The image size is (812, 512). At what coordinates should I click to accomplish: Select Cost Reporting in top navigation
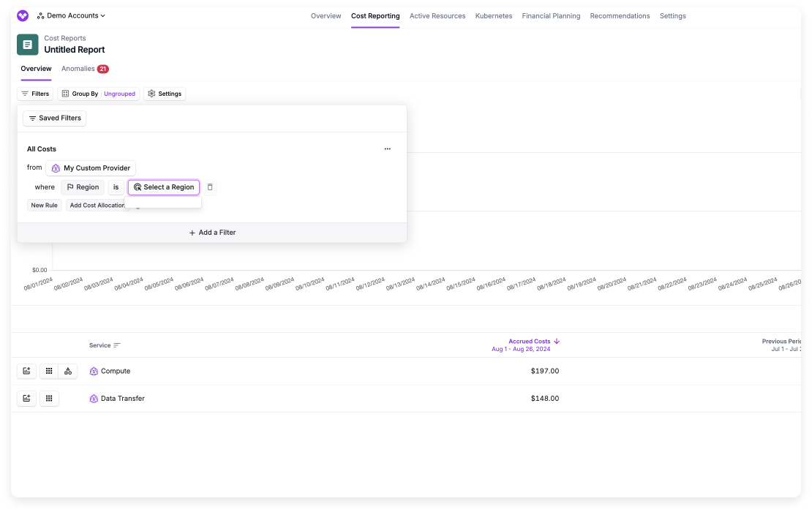coord(375,16)
